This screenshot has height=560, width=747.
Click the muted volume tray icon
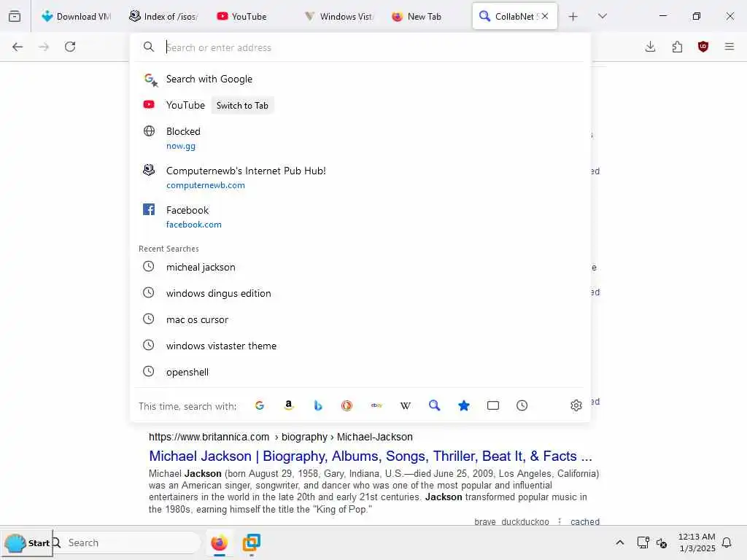click(662, 542)
